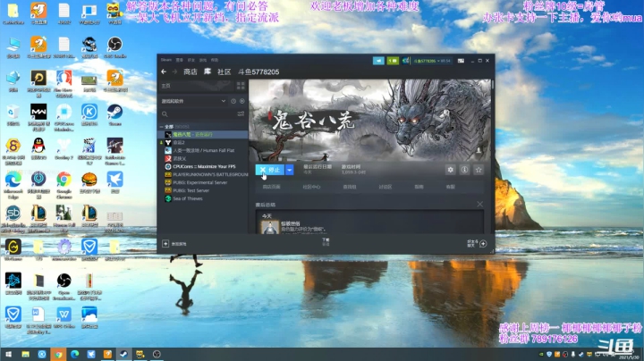Stop the running game with 停止 button
This screenshot has width=644, height=361.
(270, 170)
